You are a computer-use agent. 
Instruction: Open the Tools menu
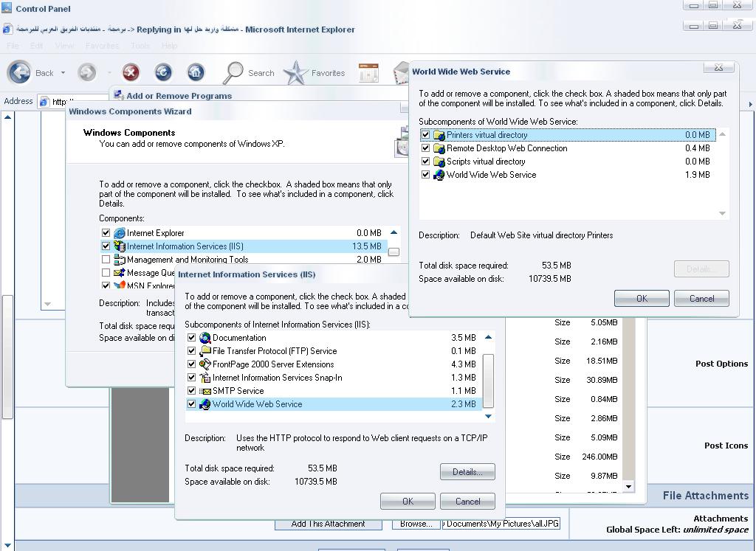(x=140, y=46)
